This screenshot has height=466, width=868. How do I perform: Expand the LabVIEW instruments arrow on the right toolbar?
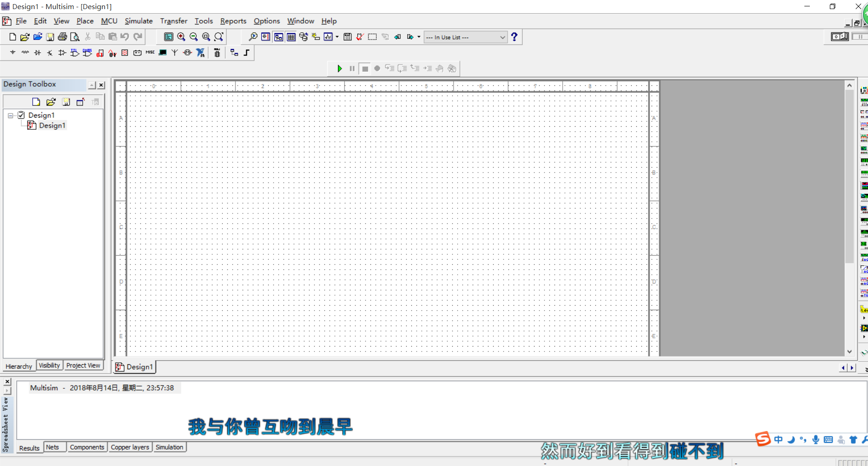864,337
